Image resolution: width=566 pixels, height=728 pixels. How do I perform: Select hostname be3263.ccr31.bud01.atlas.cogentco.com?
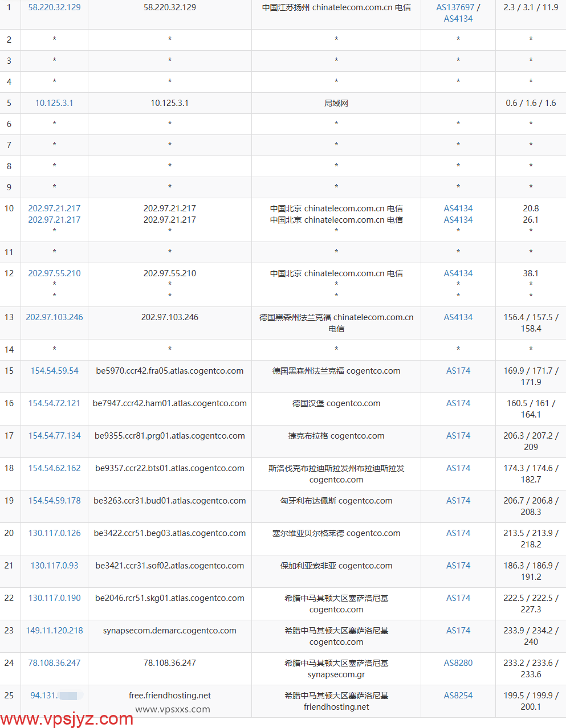point(170,501)
